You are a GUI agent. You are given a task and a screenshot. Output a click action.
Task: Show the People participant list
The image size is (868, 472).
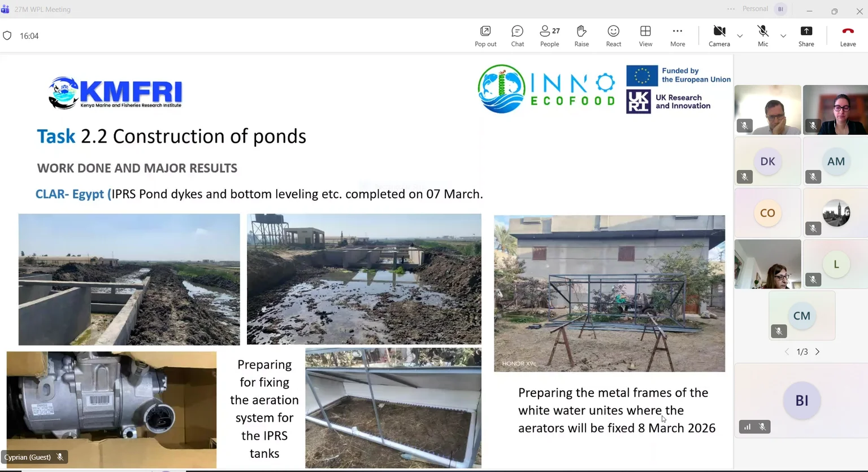[x=549, y=36]
